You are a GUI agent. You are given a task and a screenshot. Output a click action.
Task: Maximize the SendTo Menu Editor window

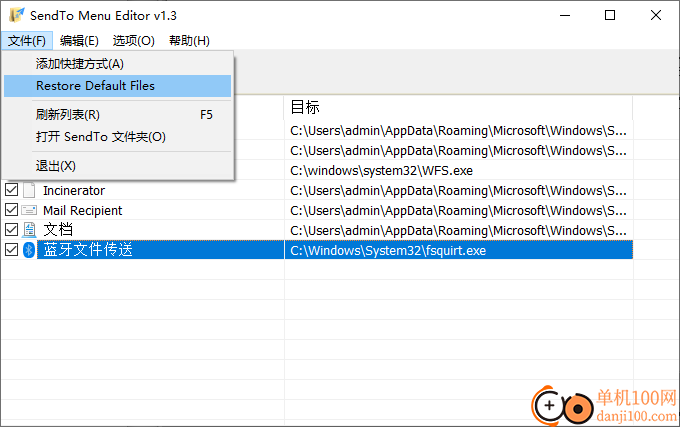point(610,15)
